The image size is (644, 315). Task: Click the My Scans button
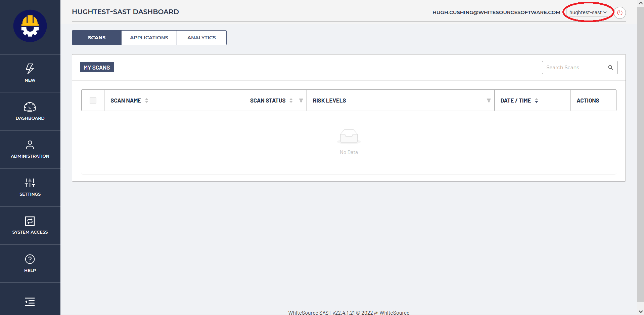point(97,68)
